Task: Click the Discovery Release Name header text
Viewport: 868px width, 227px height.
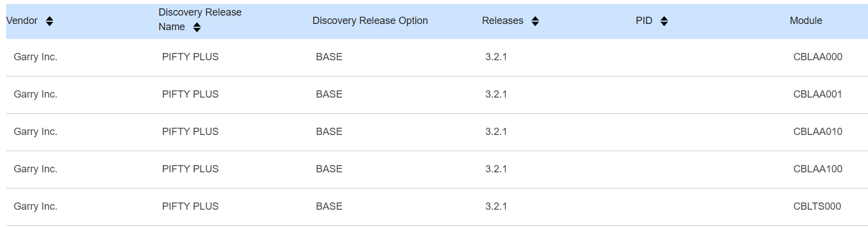Action: [200, 13]
